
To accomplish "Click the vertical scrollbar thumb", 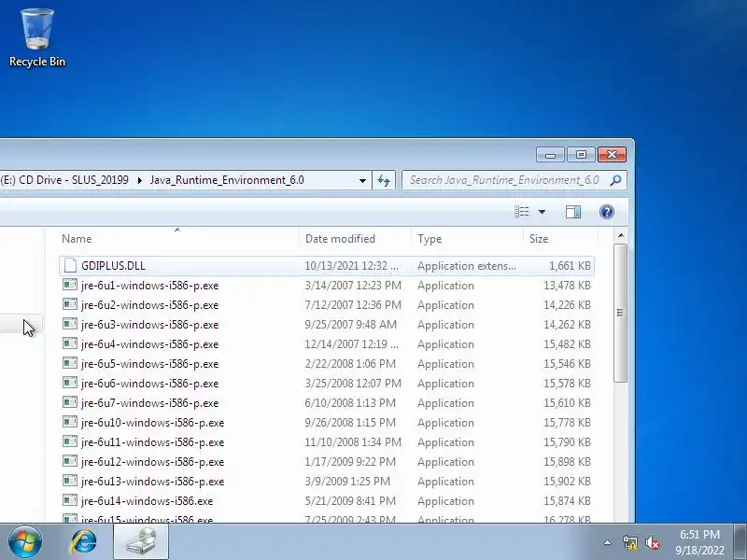I will tap(620, 313).
